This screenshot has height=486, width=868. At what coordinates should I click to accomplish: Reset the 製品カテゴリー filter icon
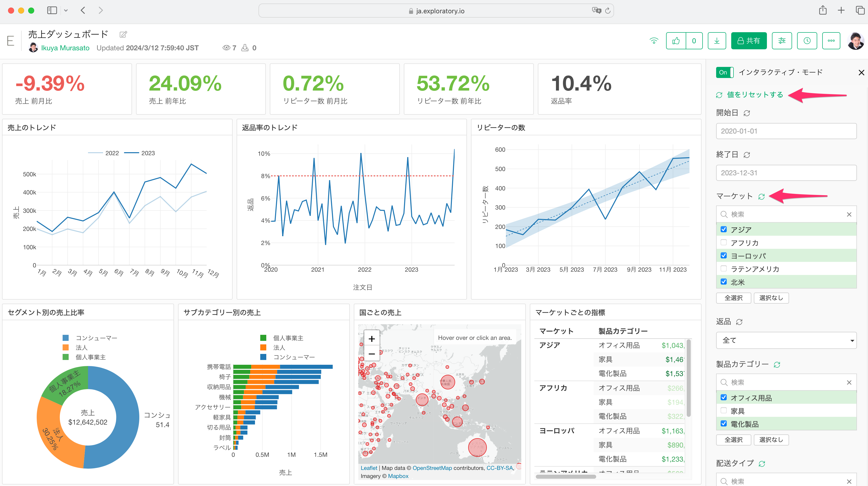click(777, 365)
